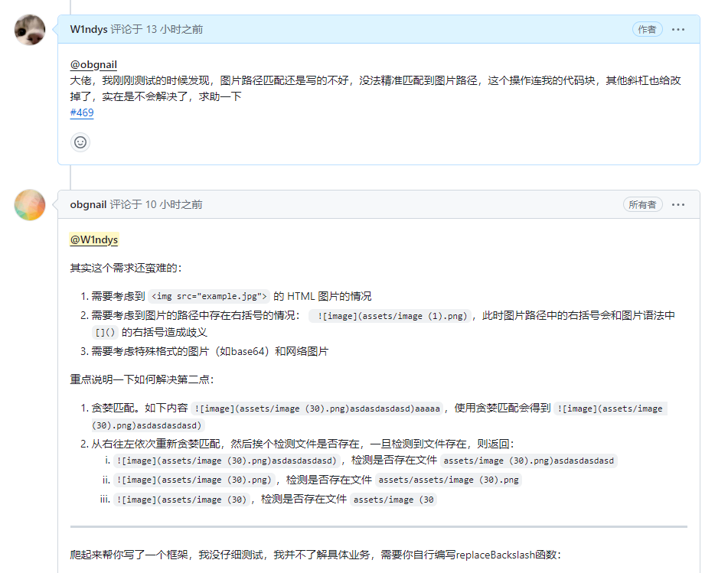
Task: Click the @obgnail mention in the first comment
Action: point(93,65)
